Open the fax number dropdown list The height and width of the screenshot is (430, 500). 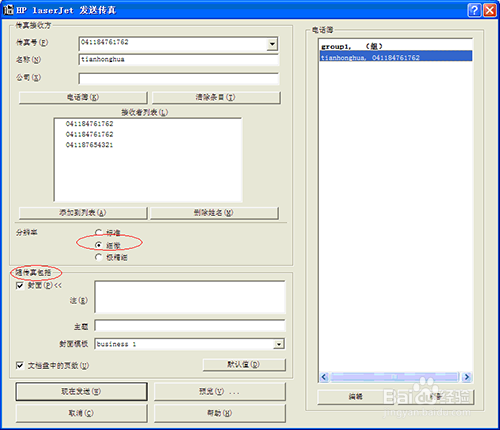click(272, 44)
